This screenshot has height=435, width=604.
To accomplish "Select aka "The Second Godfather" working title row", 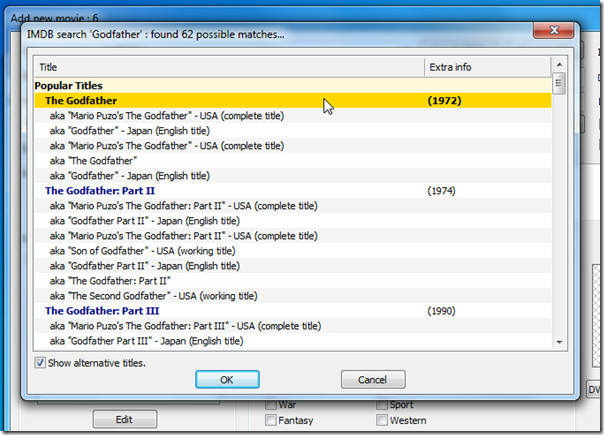I will [x=293, y=296].
